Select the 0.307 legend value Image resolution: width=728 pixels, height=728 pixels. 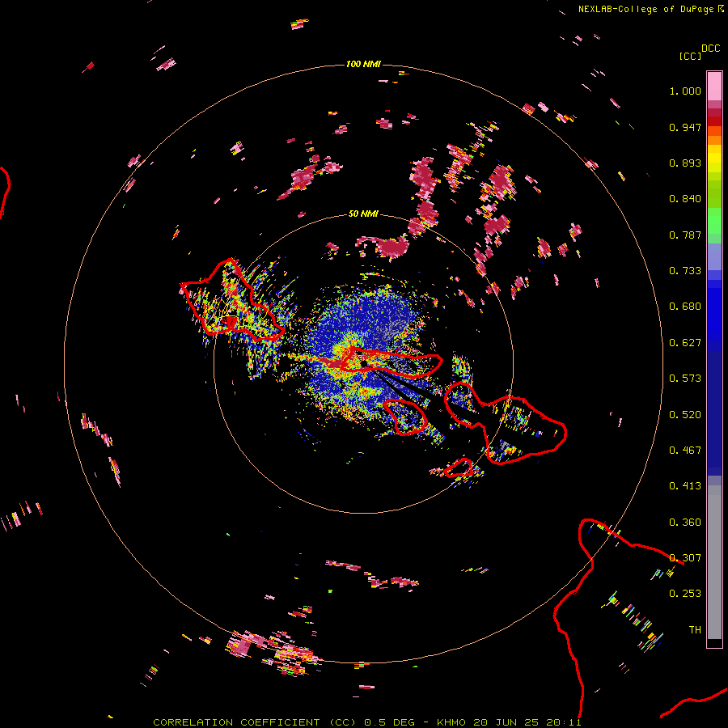coord(685,557)
